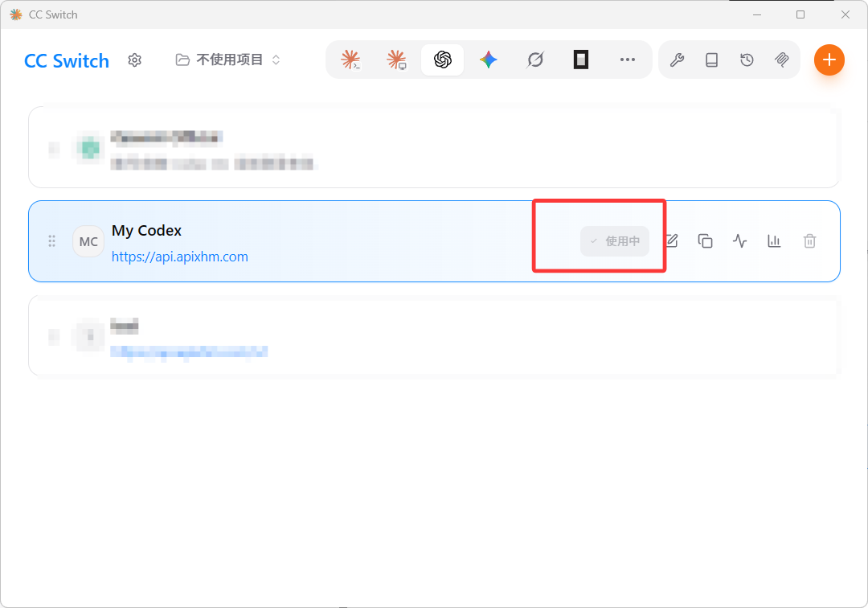
Task: Select the Gemini sparkle tab
Action: [x=489, y=60]
